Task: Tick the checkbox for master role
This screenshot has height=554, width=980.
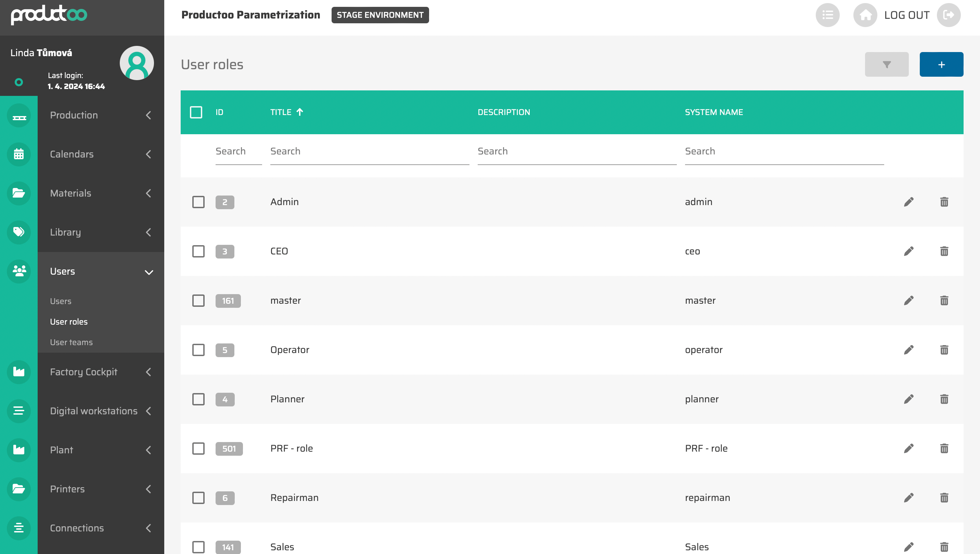Action: coord(198,300)
